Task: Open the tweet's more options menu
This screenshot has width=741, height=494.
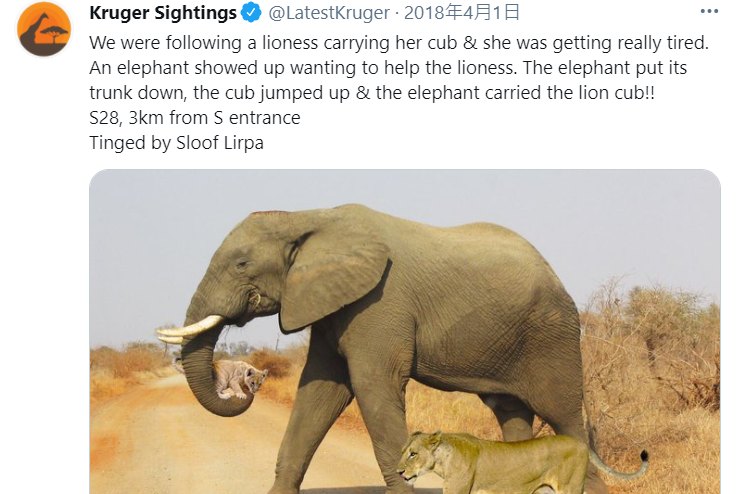Action: pyautogui.click(x=709, y=12)
